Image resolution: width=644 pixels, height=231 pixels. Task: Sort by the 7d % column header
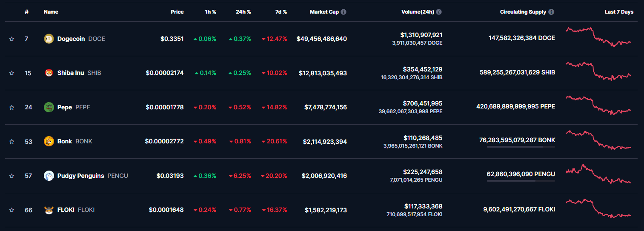pos(281,12)
